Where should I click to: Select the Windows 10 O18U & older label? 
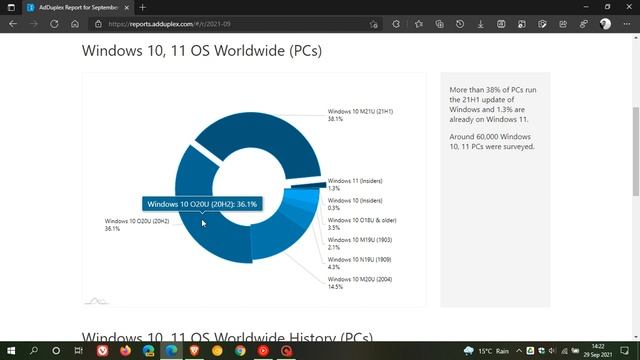coord(362,224)
